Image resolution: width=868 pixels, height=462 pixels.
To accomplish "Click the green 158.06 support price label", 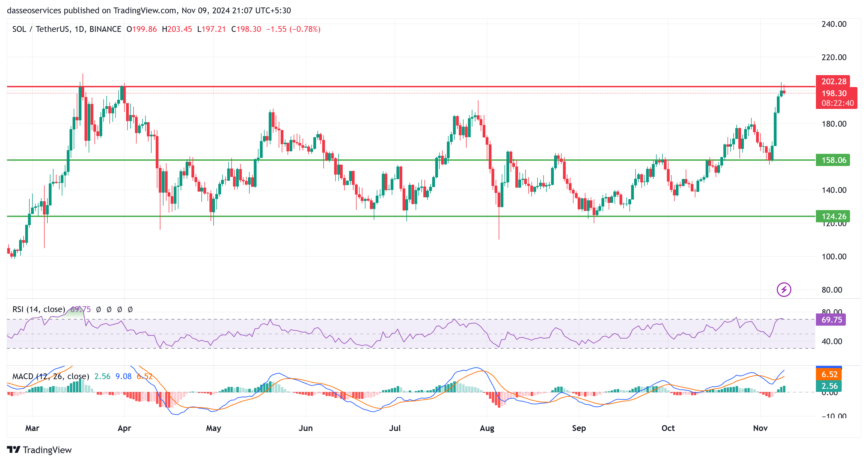I will 833,160.
